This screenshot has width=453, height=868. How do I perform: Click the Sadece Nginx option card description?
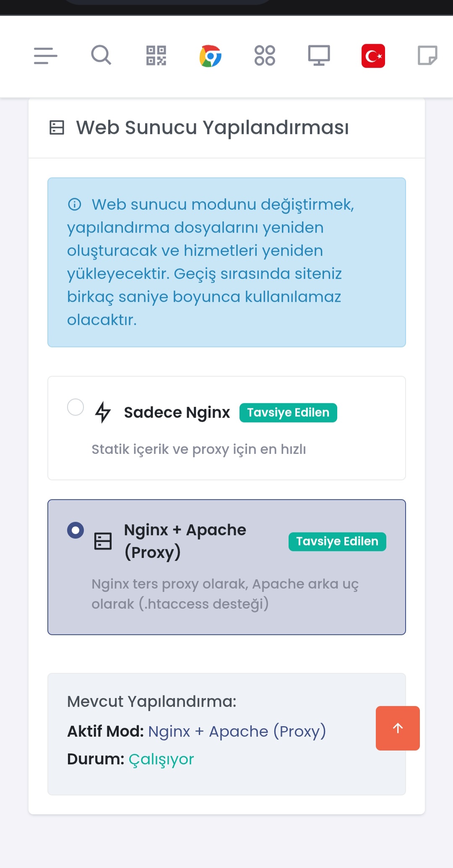pos(199,449)
